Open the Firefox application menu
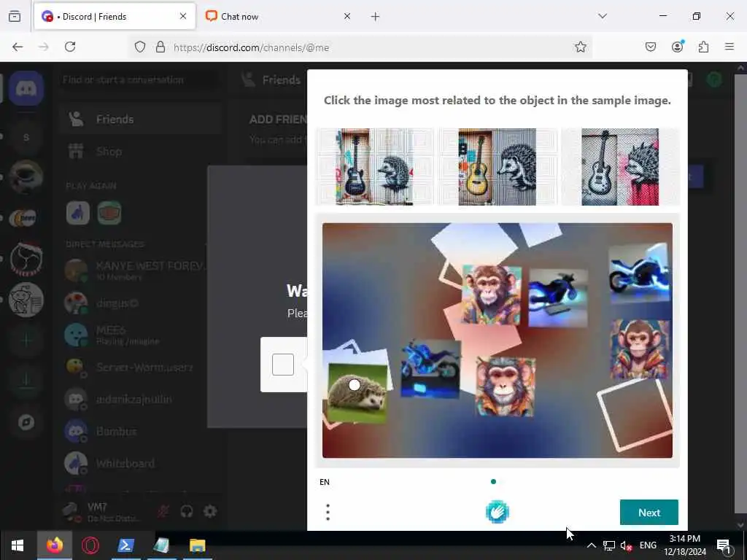This screenshot has height=560, width=747. 729,47
